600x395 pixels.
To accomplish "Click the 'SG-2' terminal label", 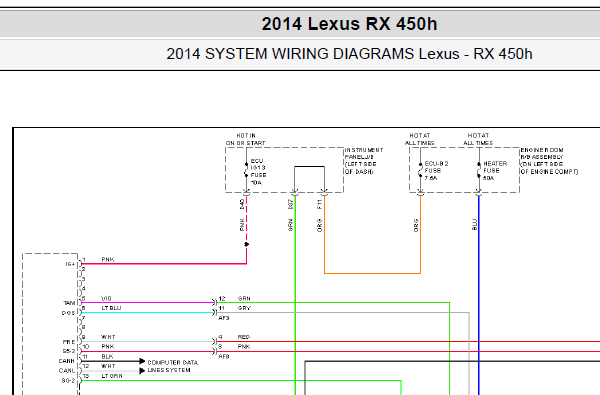I will (68, 380).
